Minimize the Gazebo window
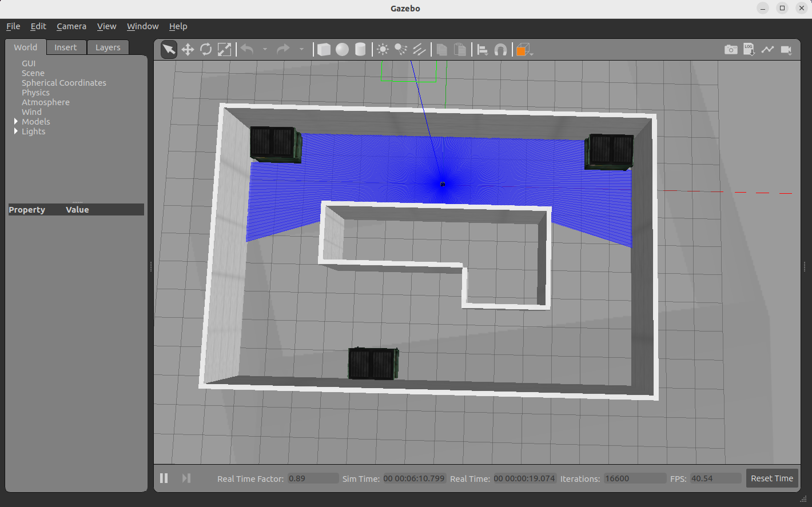The width and height of the screenshot is (812, 507). point(763,8)
